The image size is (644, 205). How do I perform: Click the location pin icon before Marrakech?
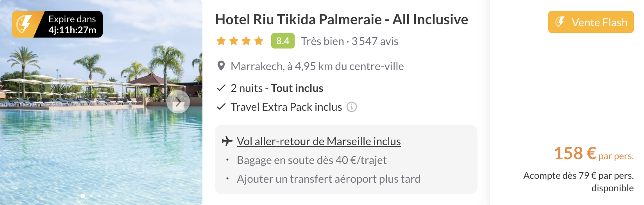click(x=221, y=66)
